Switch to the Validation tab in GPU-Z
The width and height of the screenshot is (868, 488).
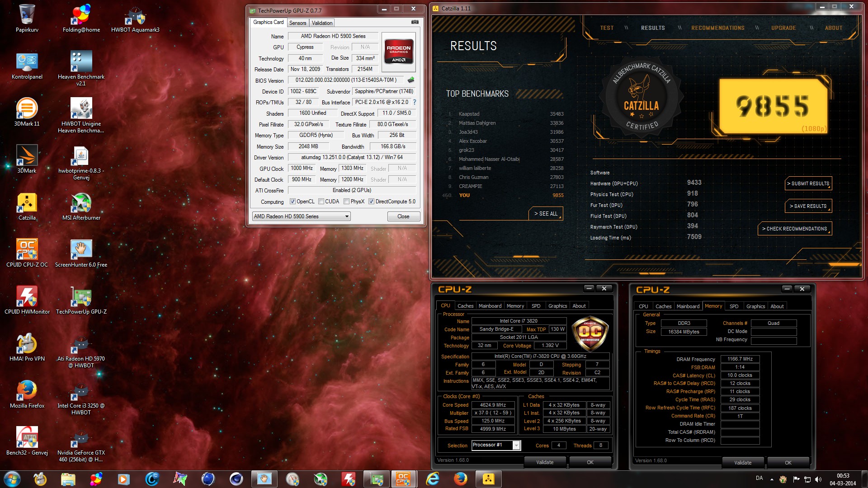point(322,23)
